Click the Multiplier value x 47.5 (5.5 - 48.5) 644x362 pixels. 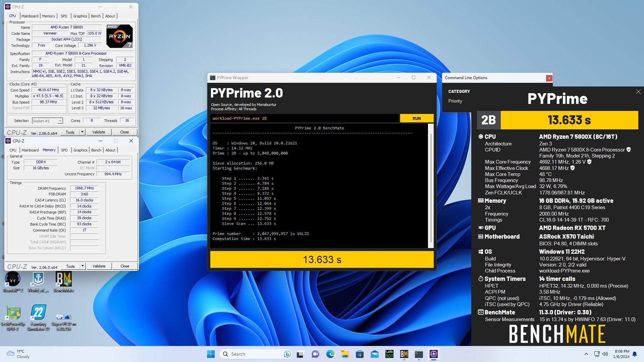click(48, 96)
